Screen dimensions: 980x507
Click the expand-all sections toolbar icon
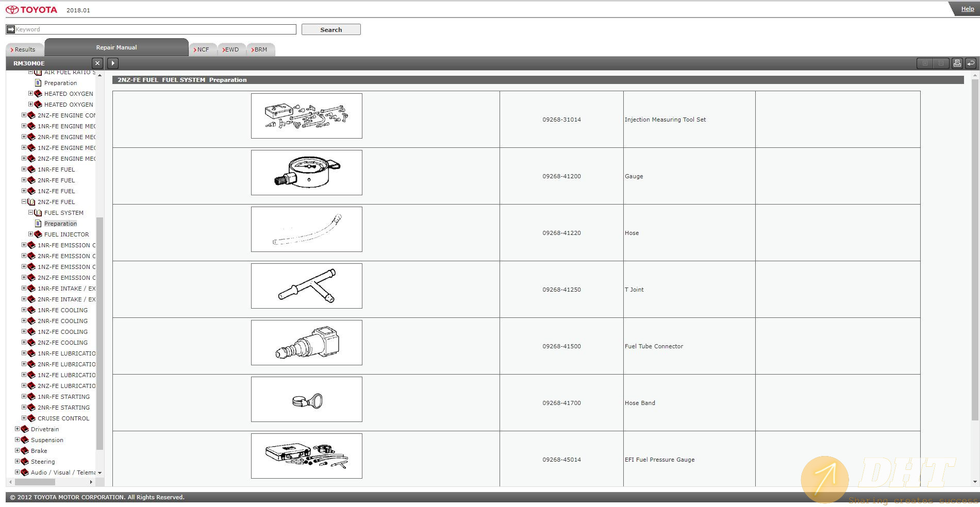click(925, 63)
